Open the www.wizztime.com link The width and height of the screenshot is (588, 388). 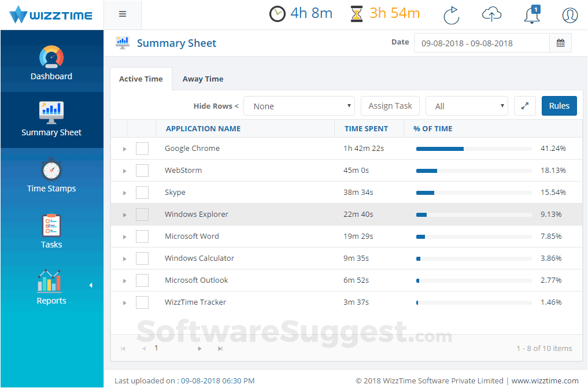point(545,380)
